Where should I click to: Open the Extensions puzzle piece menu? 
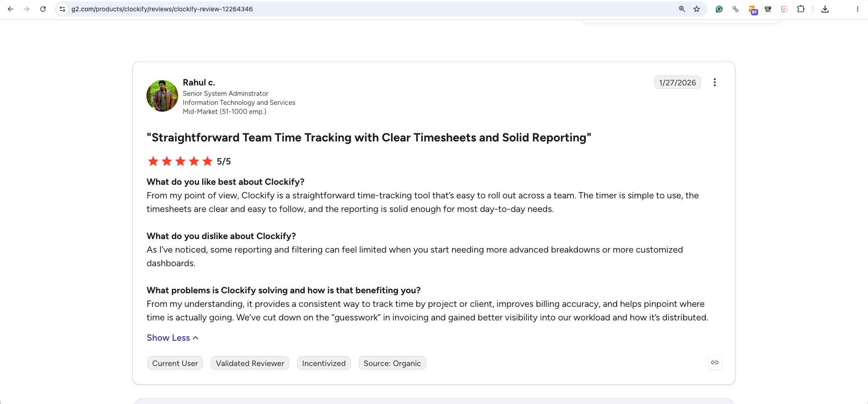(x=801, y=9)
